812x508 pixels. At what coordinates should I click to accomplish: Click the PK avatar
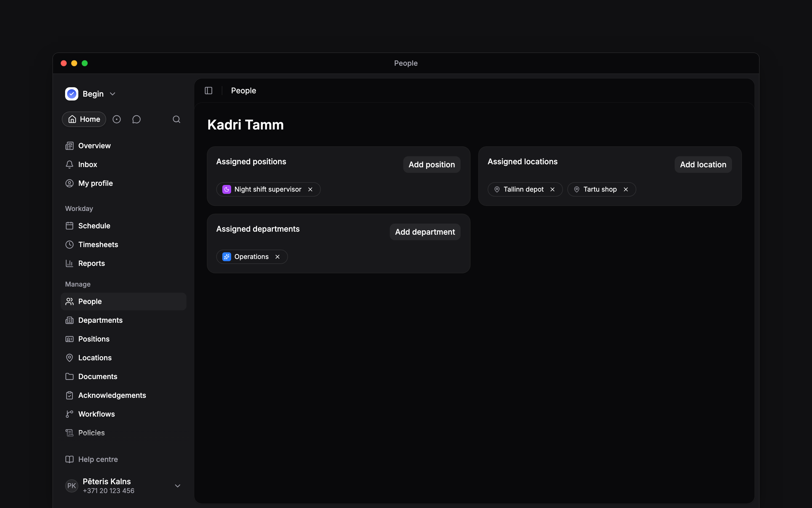tap(71, 486)
